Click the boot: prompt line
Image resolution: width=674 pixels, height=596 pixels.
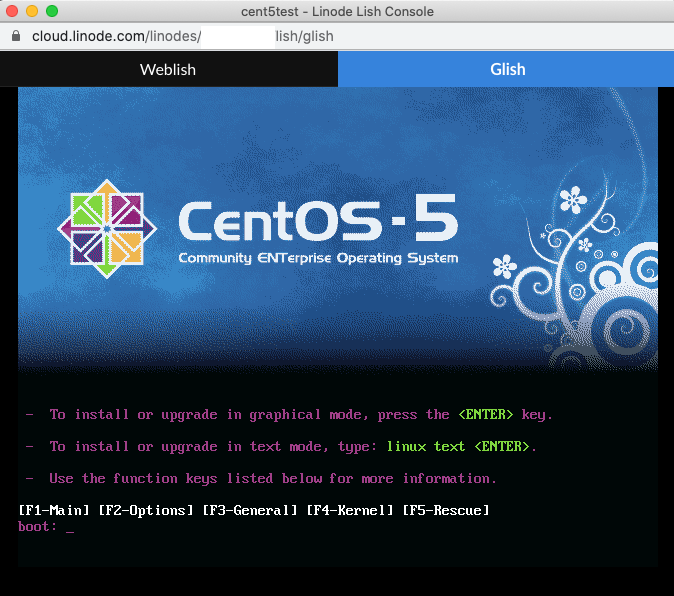tap(46, 527)
